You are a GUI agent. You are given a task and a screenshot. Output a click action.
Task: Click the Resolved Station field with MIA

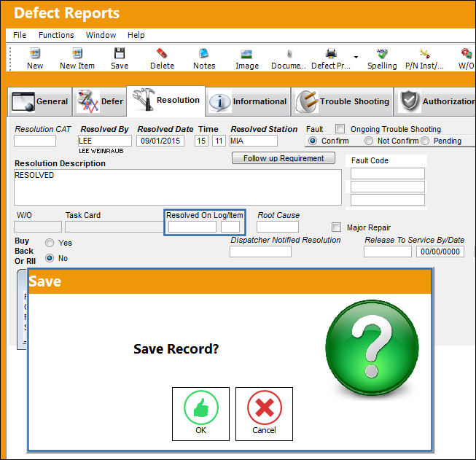[x=254, y=141]
